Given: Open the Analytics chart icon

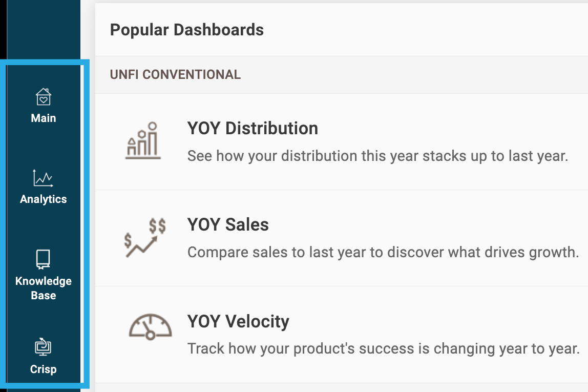Looking at the screenshot, I should [43, 178].
